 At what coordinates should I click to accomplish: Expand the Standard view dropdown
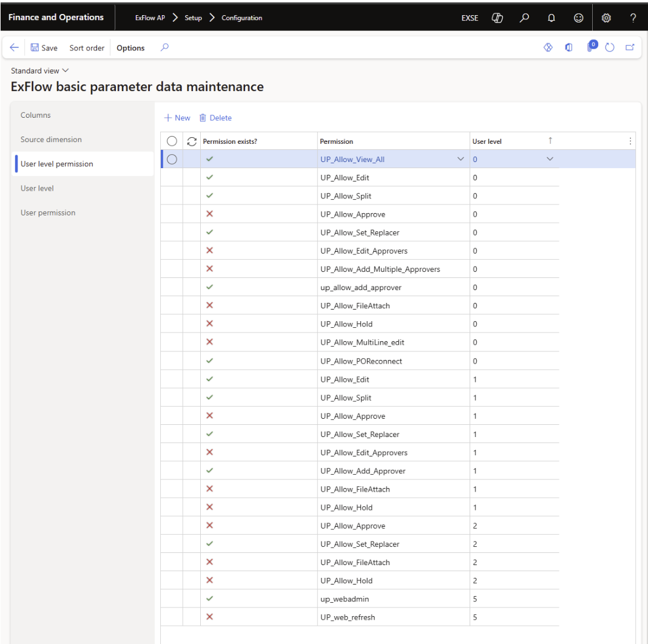click(x=39, y=70)
